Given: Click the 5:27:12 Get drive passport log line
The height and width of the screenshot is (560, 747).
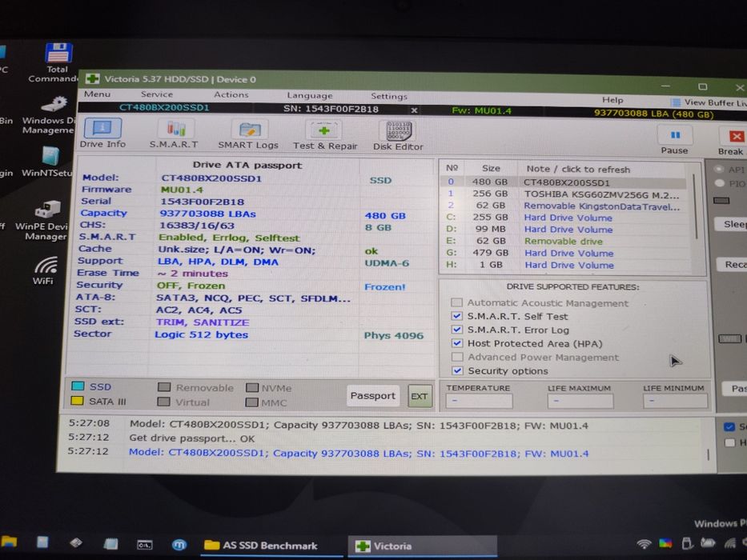Looking at the screenshot, I should (191, 438).
